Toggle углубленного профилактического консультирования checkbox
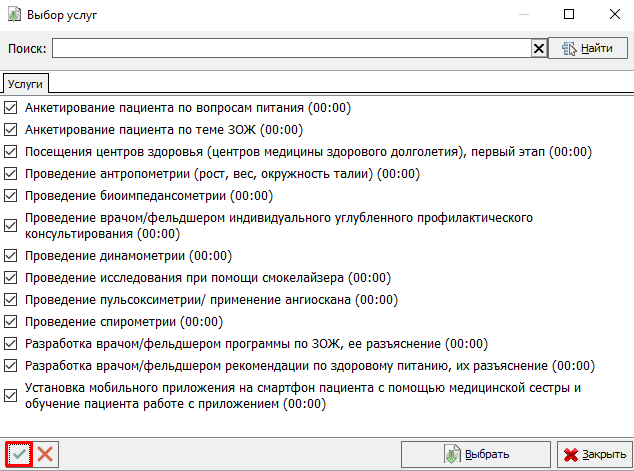Viewport: 634px width, 471px height. pyautogui.click(x=12, y=225)
